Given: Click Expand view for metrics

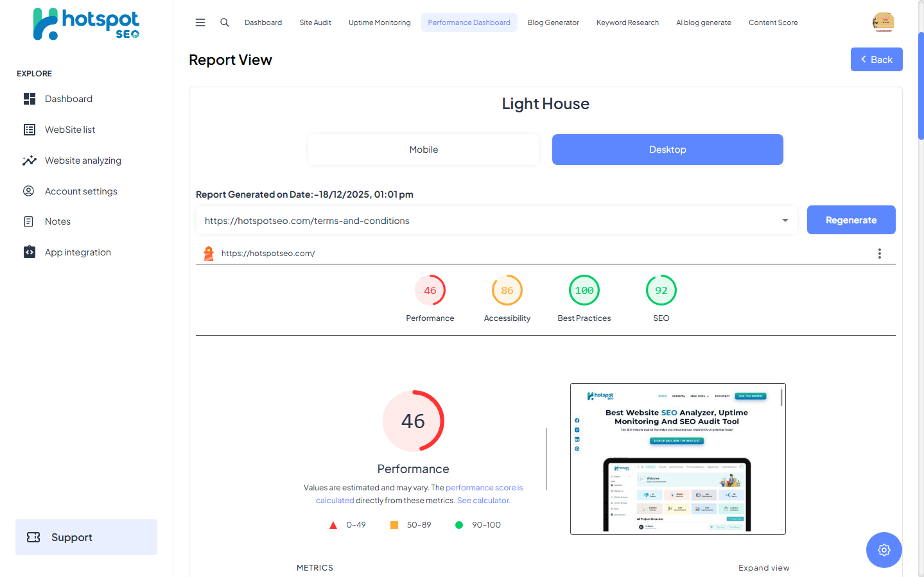Looking at the screenshot, I should point(763,568).
